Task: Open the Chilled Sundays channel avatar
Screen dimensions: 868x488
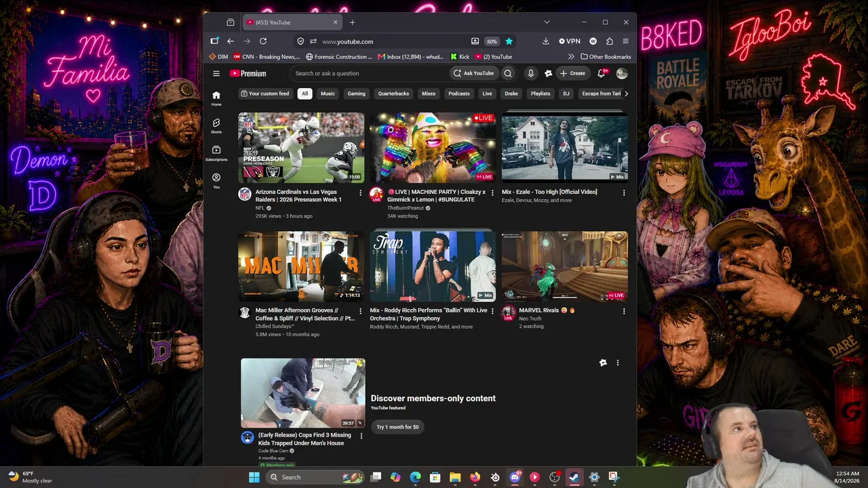Action: pyautogui.click(x=245, y=312)
